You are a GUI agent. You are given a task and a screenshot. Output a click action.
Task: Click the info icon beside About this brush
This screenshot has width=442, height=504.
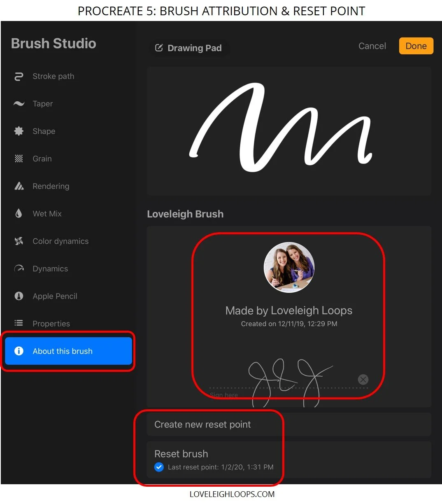point(19,351)
